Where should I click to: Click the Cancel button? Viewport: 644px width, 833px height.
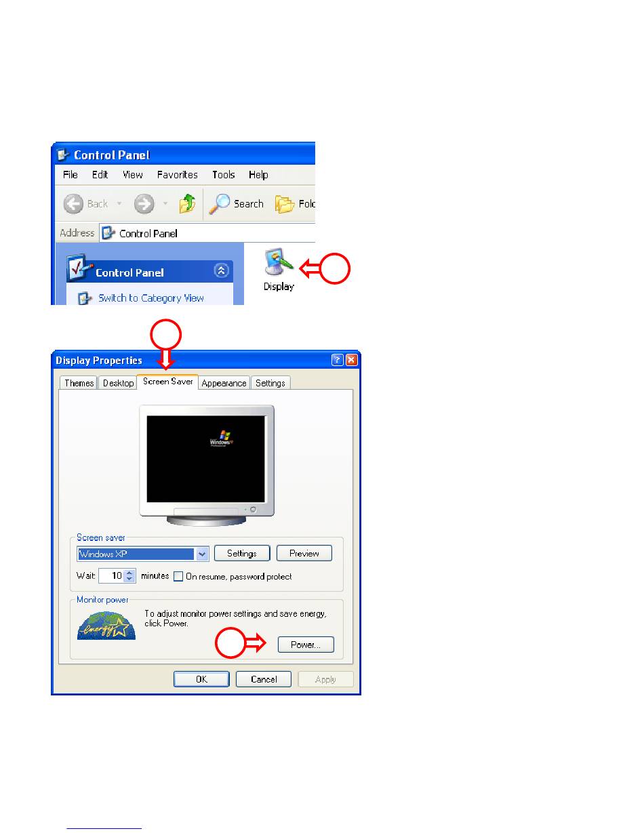click(x=264, y=679)
